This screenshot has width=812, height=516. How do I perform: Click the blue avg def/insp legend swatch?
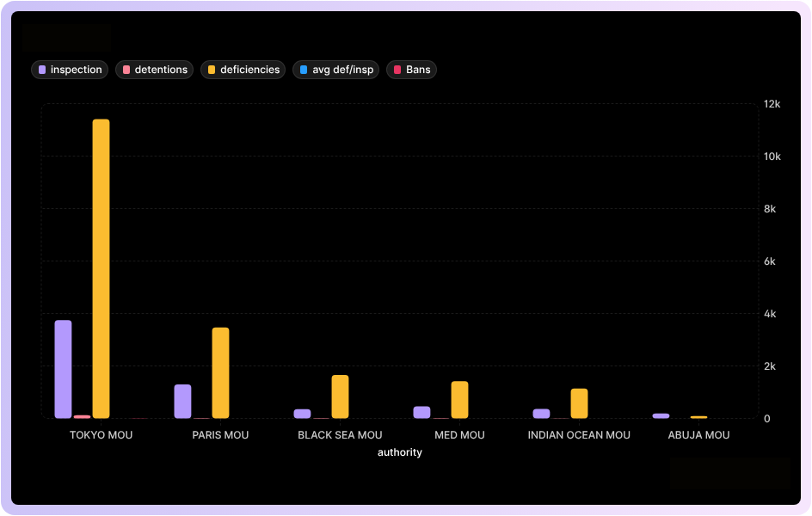coord(304,70)
